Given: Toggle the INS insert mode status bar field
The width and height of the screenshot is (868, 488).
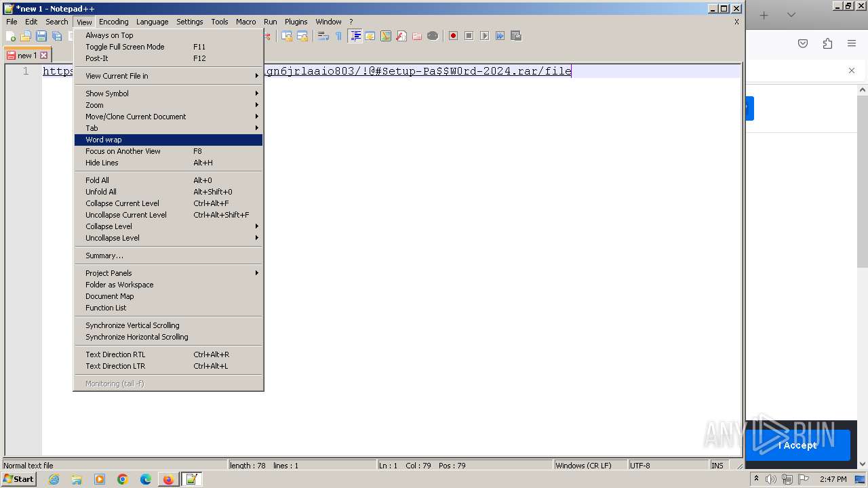Looking at the screenshot, I should [717, 466].
